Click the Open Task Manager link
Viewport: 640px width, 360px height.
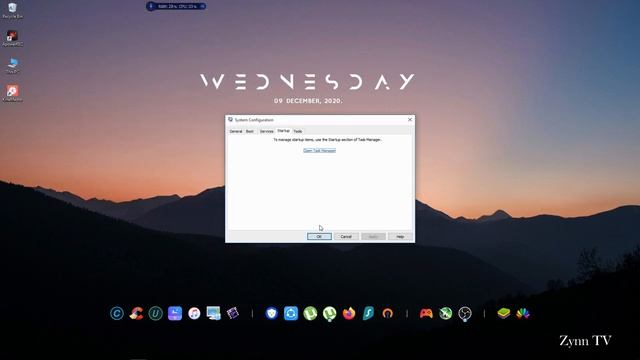(x=320, y=151)
